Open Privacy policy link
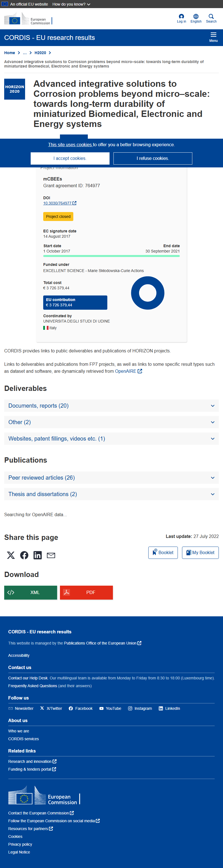This screenshot has height=868, width=223. coord(20,844)
